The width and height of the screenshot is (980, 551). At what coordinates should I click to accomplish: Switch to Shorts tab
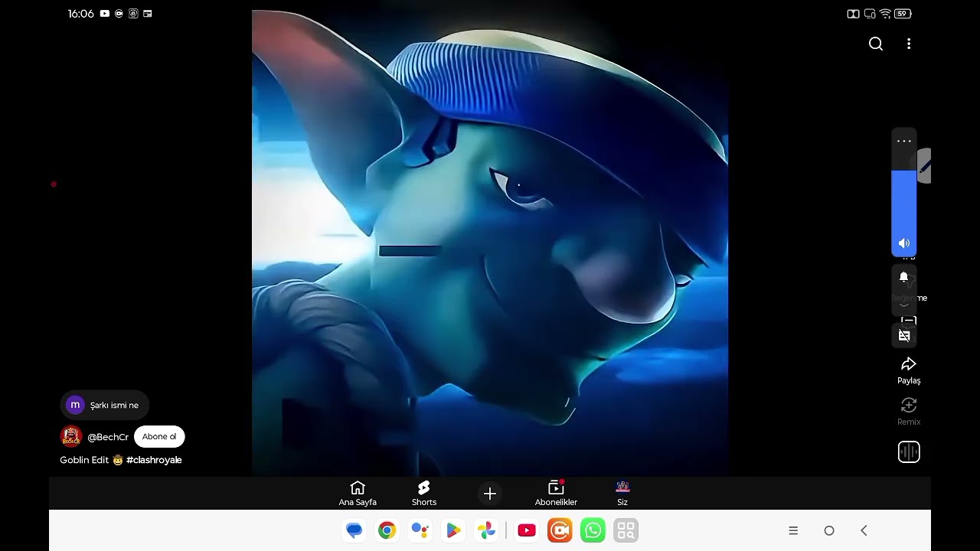[x=424, y=494]
